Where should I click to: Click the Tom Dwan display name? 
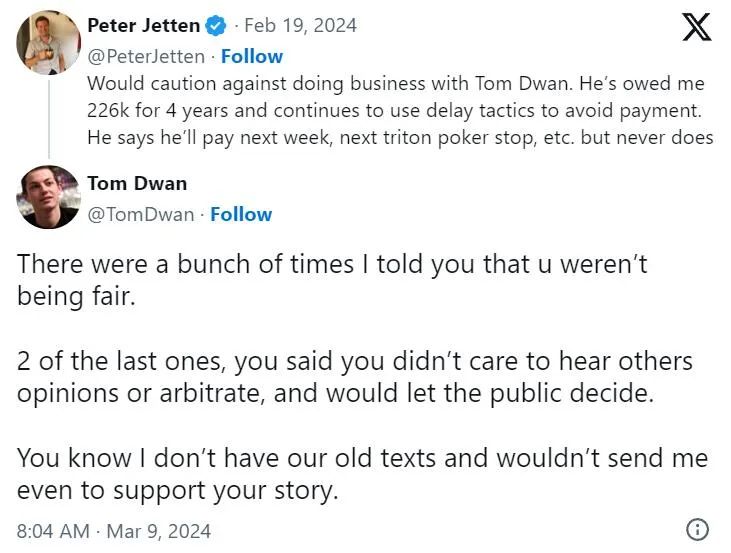(137, 183)
